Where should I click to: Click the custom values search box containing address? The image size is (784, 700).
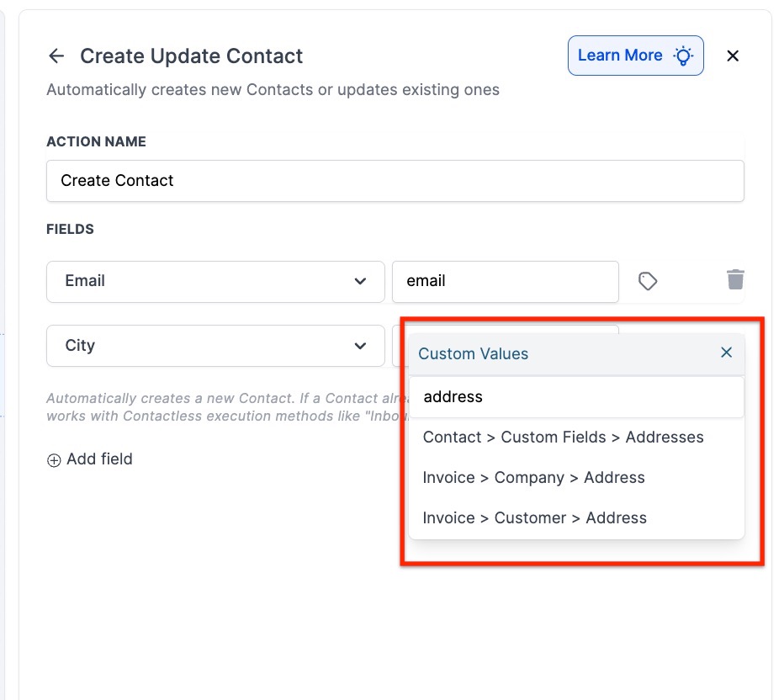pyautogui.click(x=576, y=397)
